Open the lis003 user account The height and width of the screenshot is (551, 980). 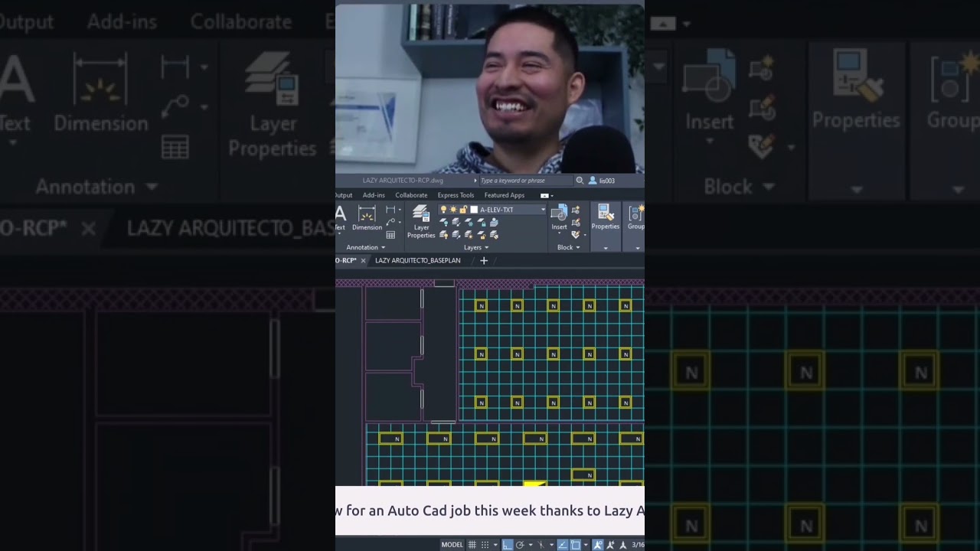[x=602, y=181]
